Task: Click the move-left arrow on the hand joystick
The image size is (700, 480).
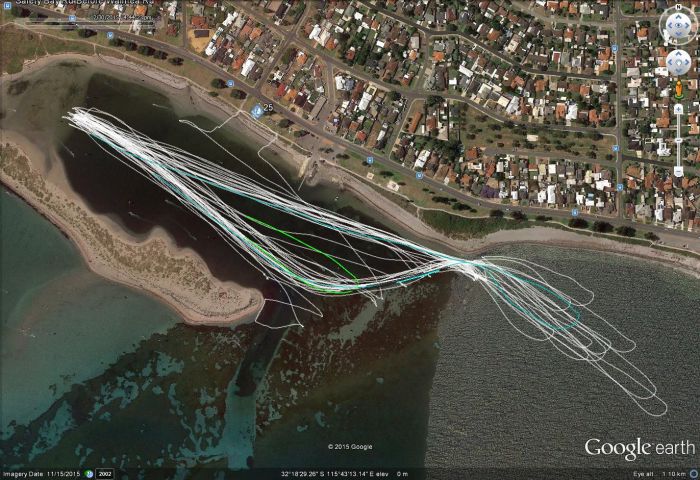Action: (x=669, y=62)
